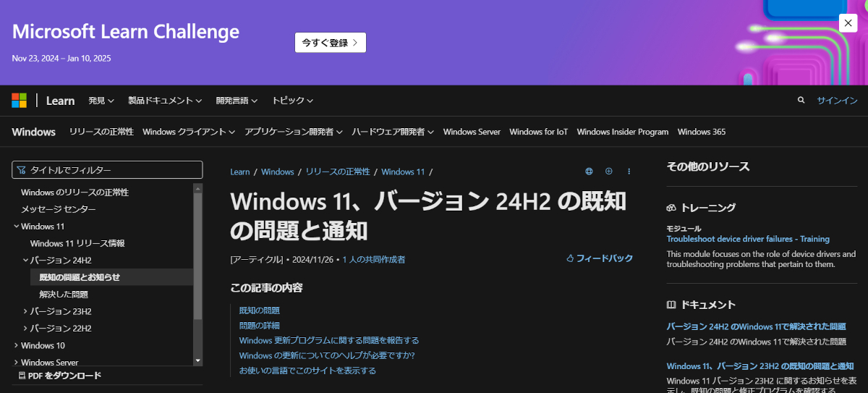Expand the 開発言語 dropdown

pyautogui.click(x=237, y=101)
